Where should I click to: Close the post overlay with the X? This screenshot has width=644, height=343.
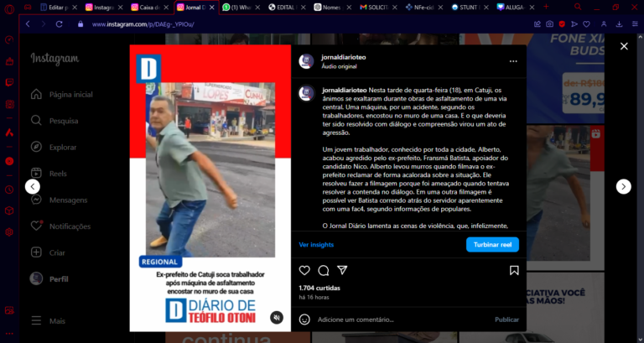tap(623, 46)
